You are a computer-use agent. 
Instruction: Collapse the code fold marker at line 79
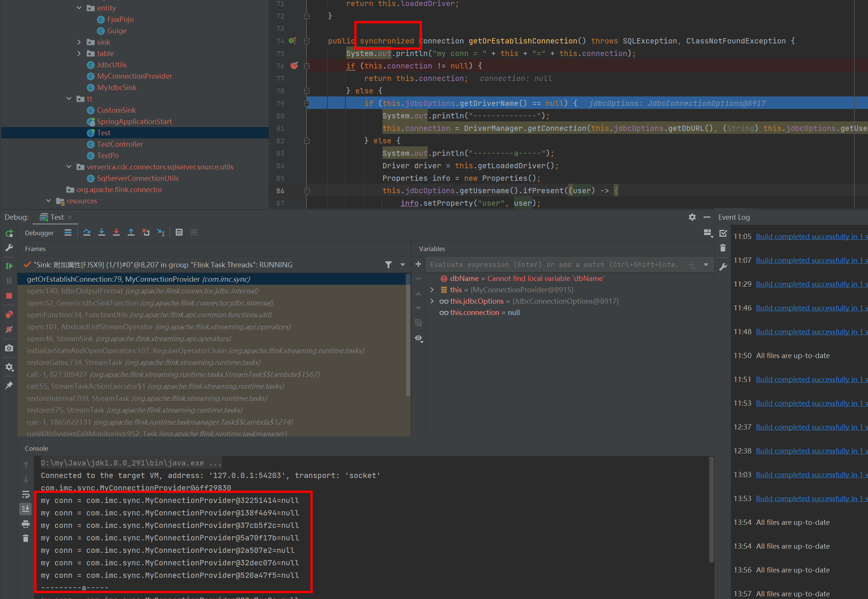tap(306, 103)
